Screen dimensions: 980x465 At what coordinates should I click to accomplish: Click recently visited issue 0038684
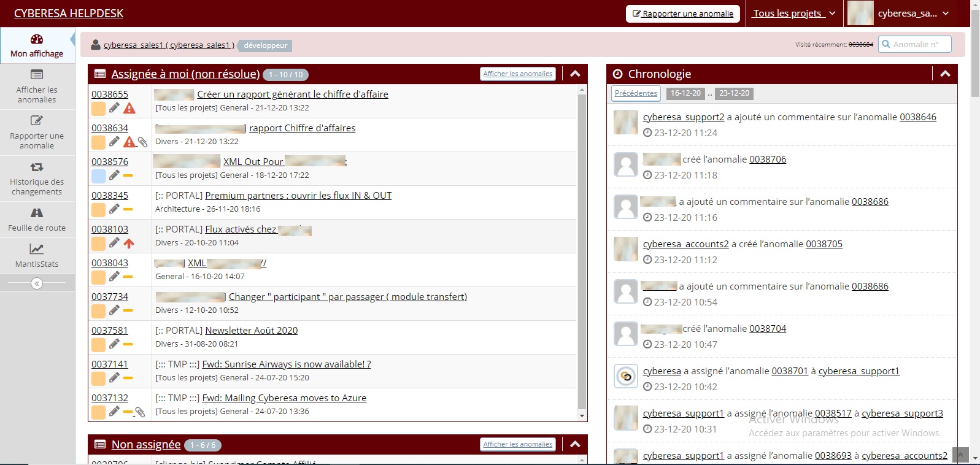point(860,45)
